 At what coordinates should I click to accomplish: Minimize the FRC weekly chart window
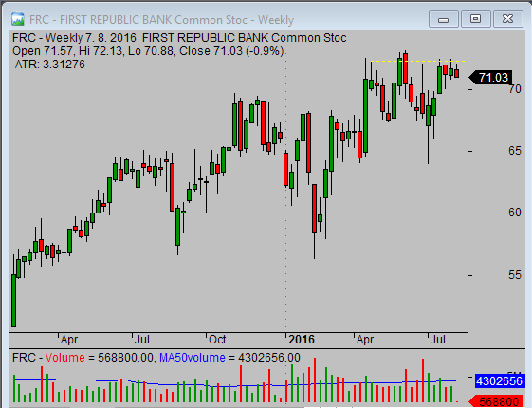444,19
